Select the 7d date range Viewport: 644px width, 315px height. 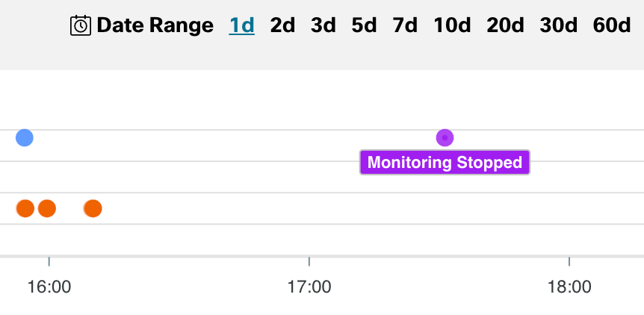405,25
